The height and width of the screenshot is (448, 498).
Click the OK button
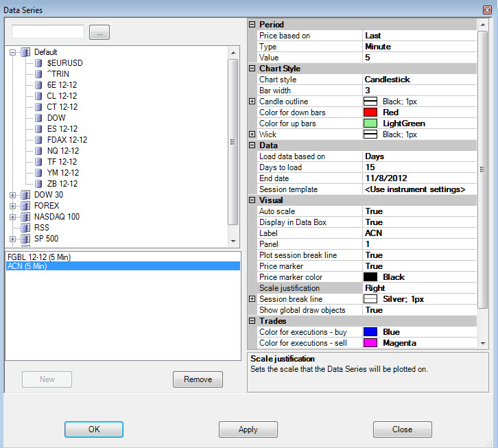(x=94, y=429)
